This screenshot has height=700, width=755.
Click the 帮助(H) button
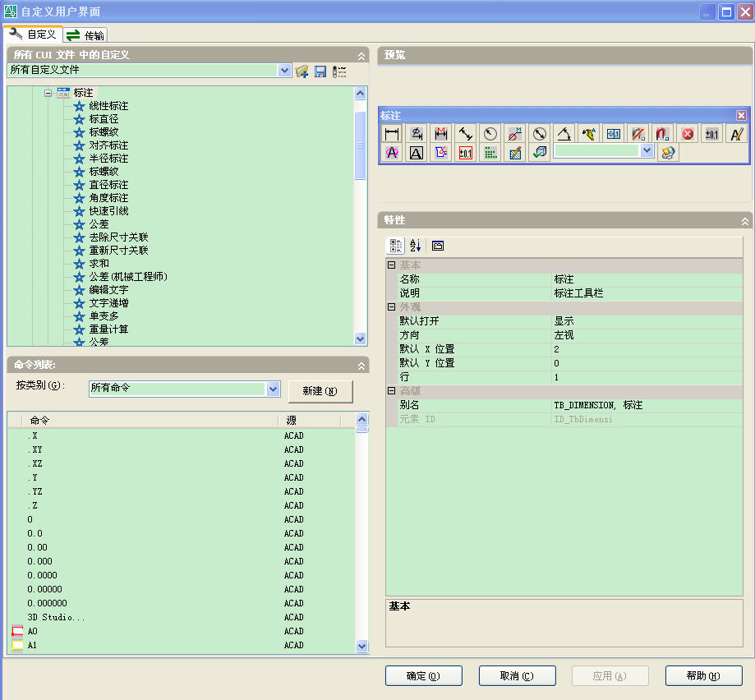[703, 676]
